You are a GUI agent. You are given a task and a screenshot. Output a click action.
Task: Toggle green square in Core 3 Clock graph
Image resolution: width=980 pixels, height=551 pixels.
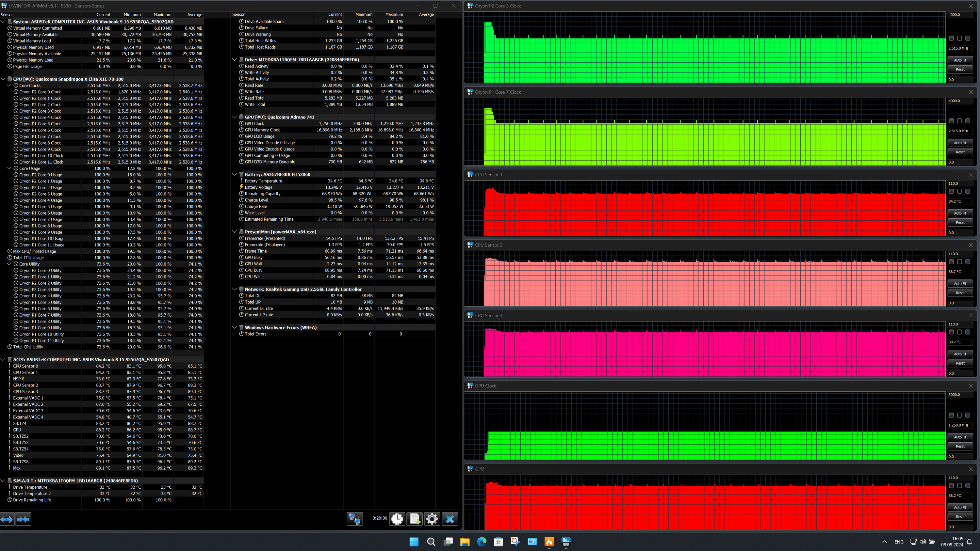pos(951,39)
